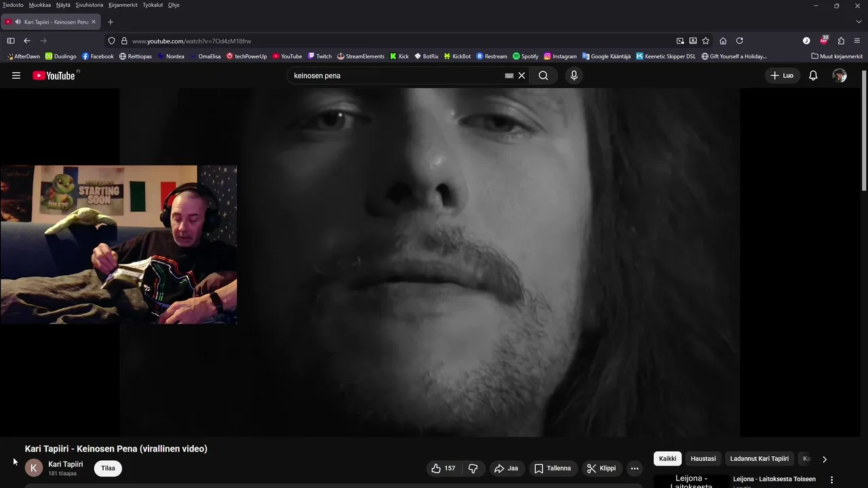Show more filter chips with right chevron

(825, 459)
